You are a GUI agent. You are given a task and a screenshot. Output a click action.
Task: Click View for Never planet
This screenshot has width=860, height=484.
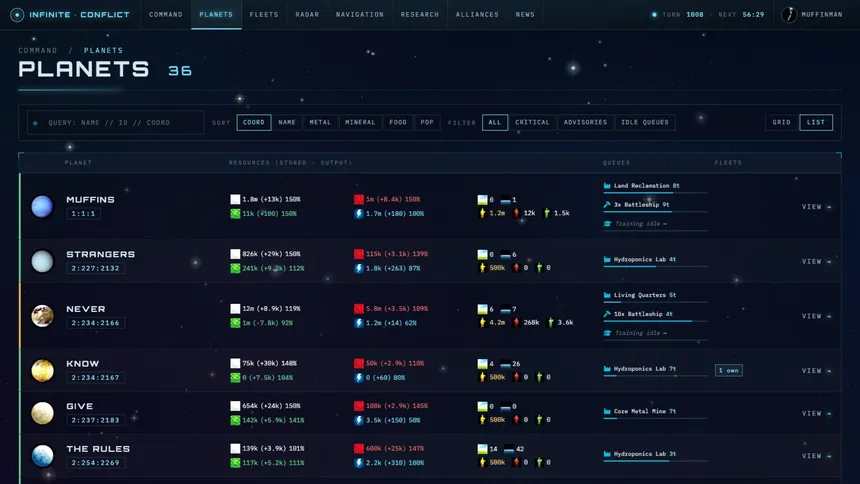[816, 316]
